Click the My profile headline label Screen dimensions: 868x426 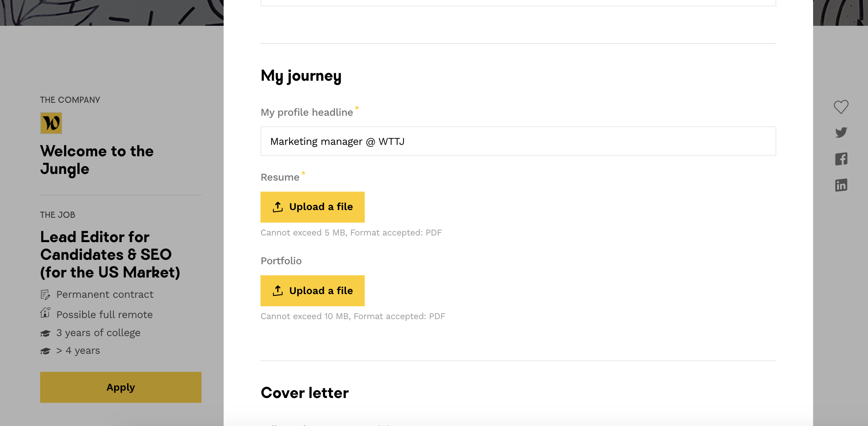pos(307,112)
